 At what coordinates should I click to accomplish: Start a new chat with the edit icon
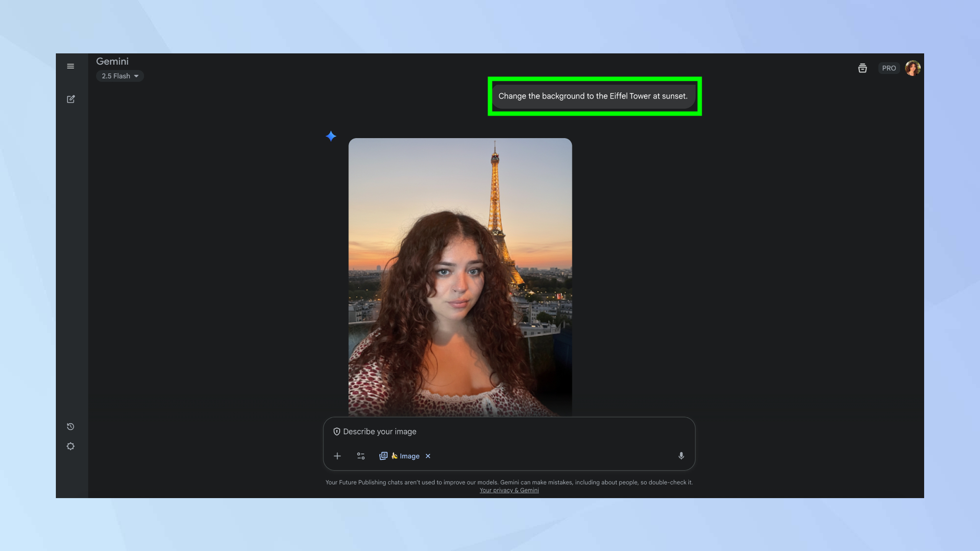click(71, 99)
